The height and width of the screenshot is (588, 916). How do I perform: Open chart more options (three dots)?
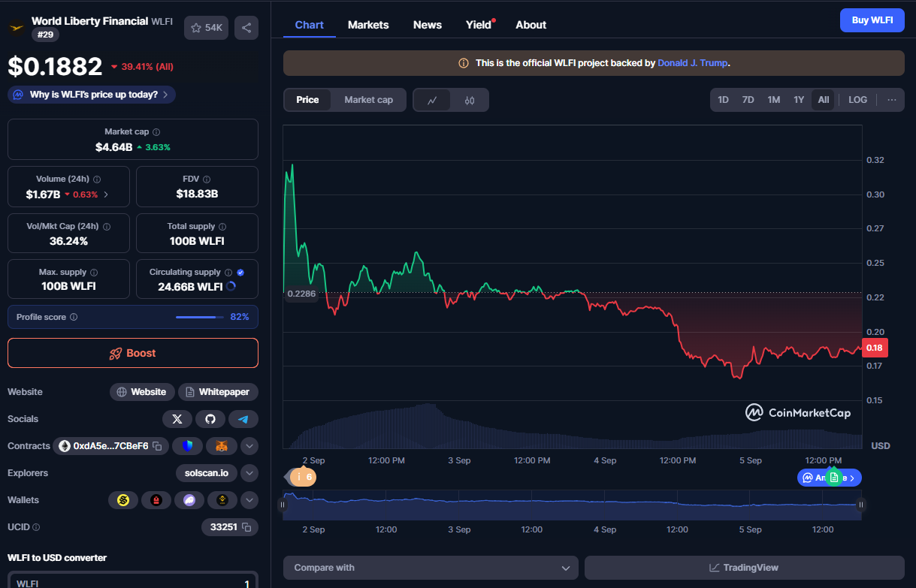[x=891, y=100]
